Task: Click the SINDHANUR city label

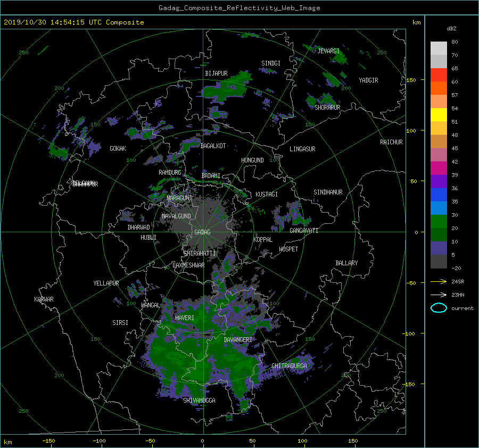Action: [328, 192]
